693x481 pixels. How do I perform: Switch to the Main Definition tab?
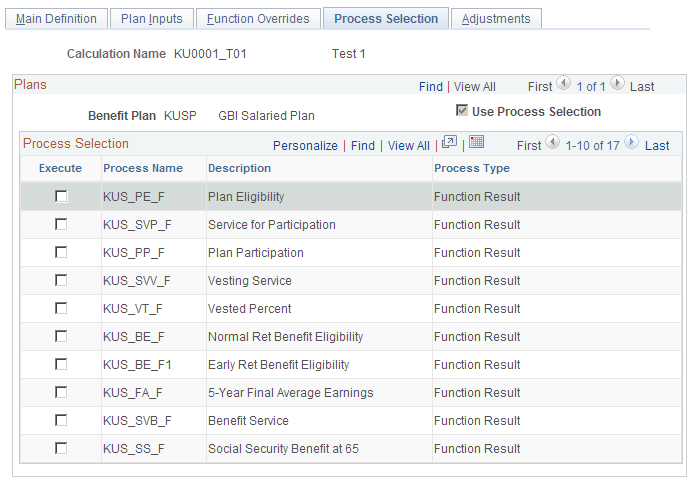[56, 19]
